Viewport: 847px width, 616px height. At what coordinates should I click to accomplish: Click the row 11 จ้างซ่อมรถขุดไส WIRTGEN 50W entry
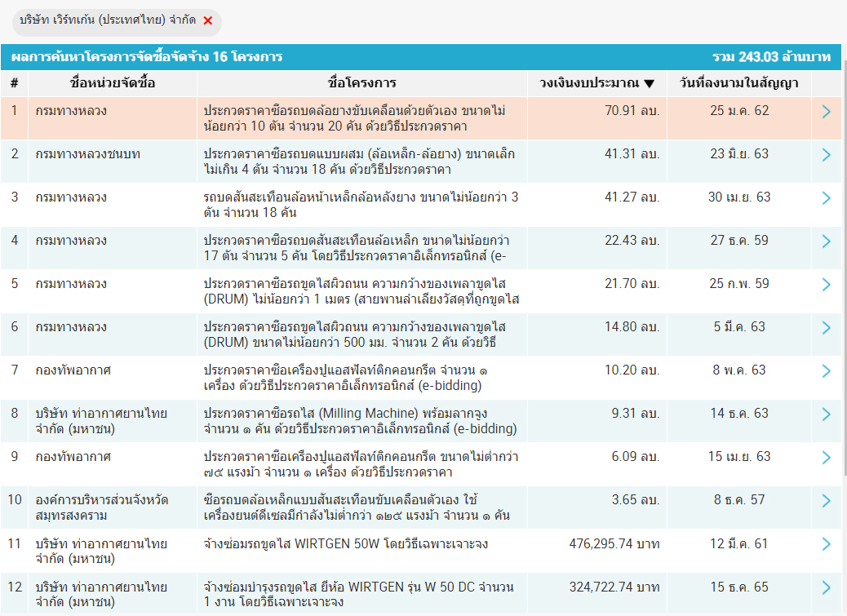[345, 544]
